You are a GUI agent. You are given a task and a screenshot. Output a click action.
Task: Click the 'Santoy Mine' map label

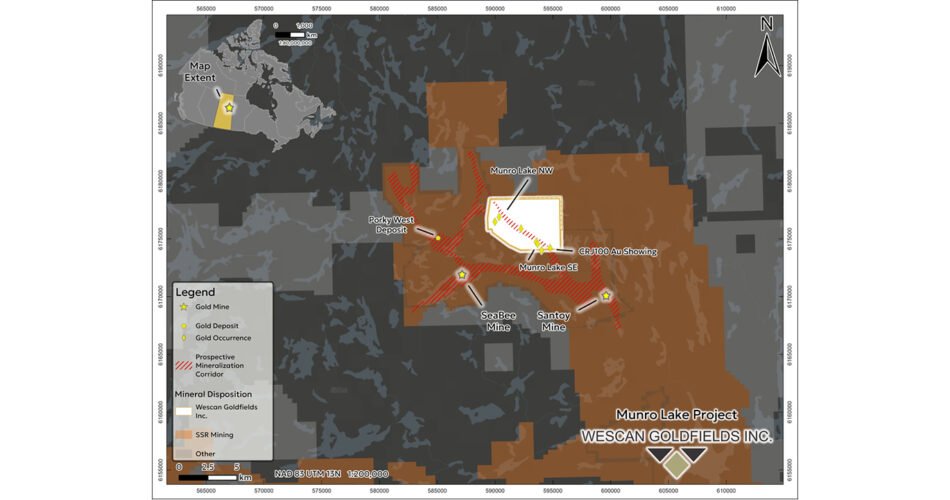tap(554, 321)
